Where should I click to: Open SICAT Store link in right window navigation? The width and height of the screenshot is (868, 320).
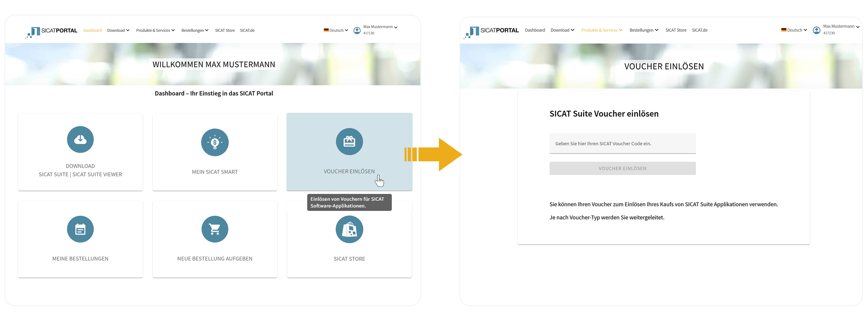point(676,30)
